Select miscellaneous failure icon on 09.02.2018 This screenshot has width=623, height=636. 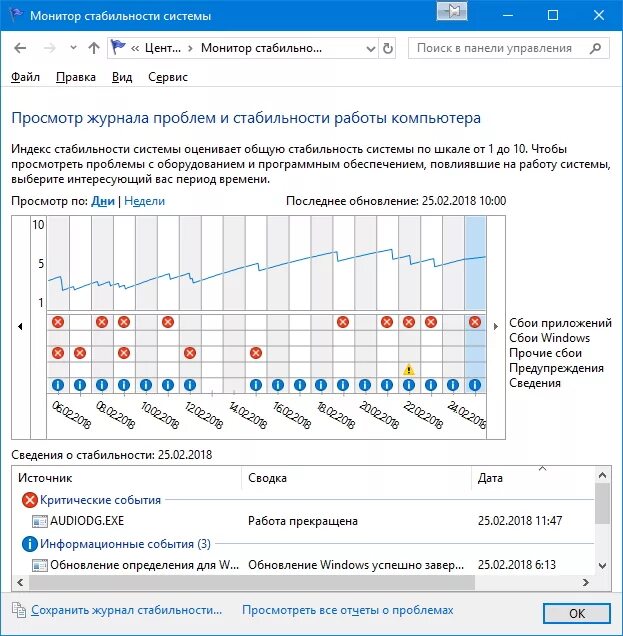click(x=124, y=353)
